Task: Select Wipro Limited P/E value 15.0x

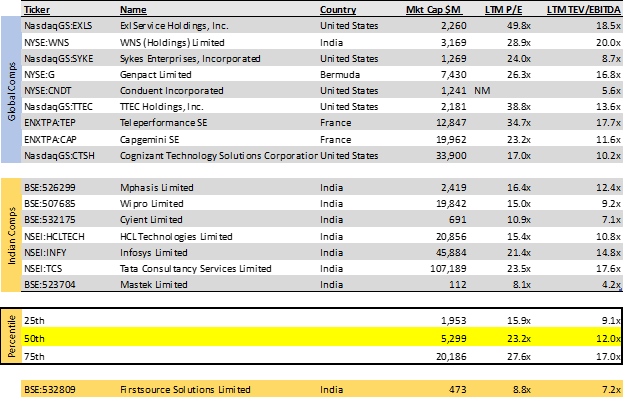Action: click(x=519, y=204)
